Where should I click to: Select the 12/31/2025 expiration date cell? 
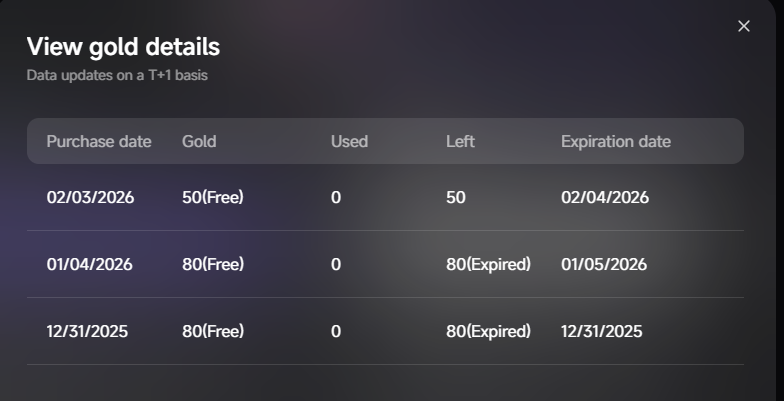[601, 331]
